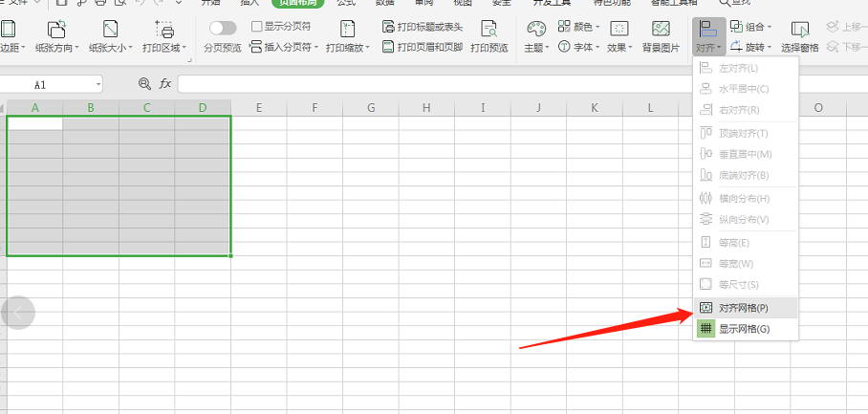Image resolution: width=868 pixels, height=414 pixels.
Task: Collapse the 对齐 align dropdown button
Action: (x=708, y=37)
